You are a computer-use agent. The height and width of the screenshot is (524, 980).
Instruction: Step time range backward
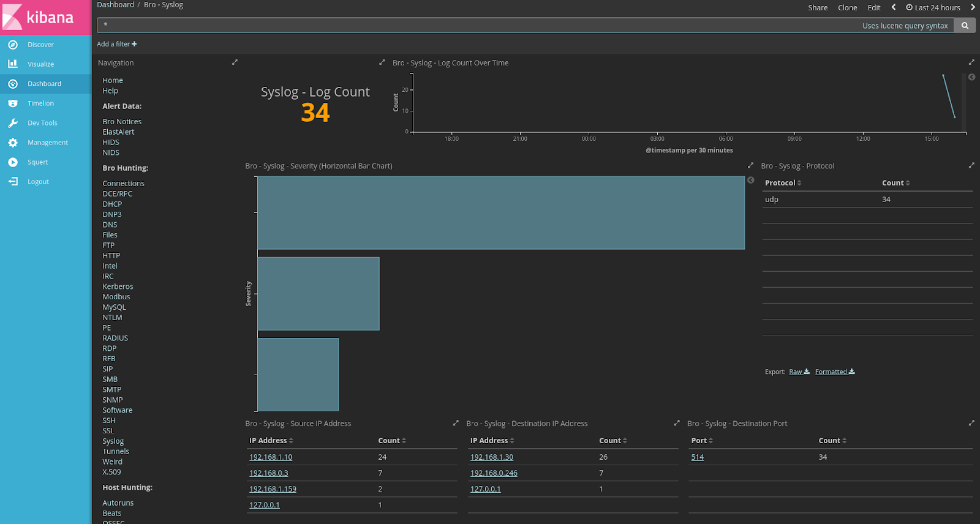[894, 7]
